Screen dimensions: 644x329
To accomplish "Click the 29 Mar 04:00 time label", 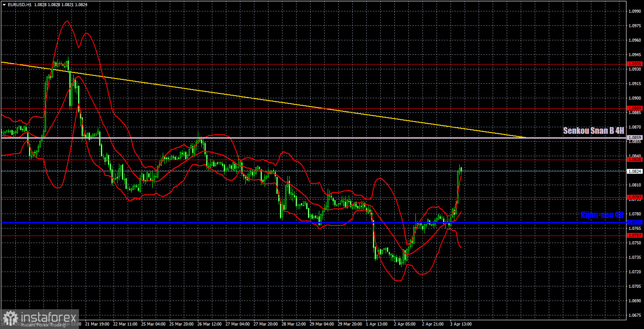I will [322, 324].
